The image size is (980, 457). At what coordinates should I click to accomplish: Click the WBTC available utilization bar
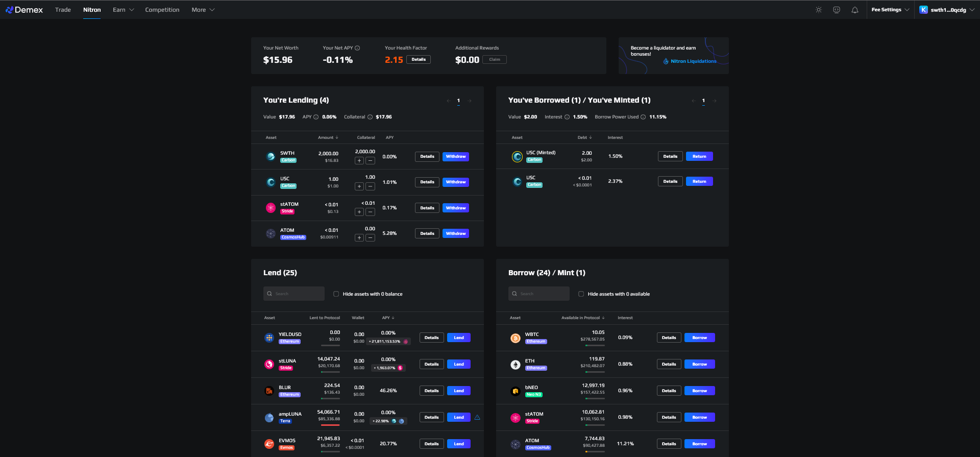595,345
